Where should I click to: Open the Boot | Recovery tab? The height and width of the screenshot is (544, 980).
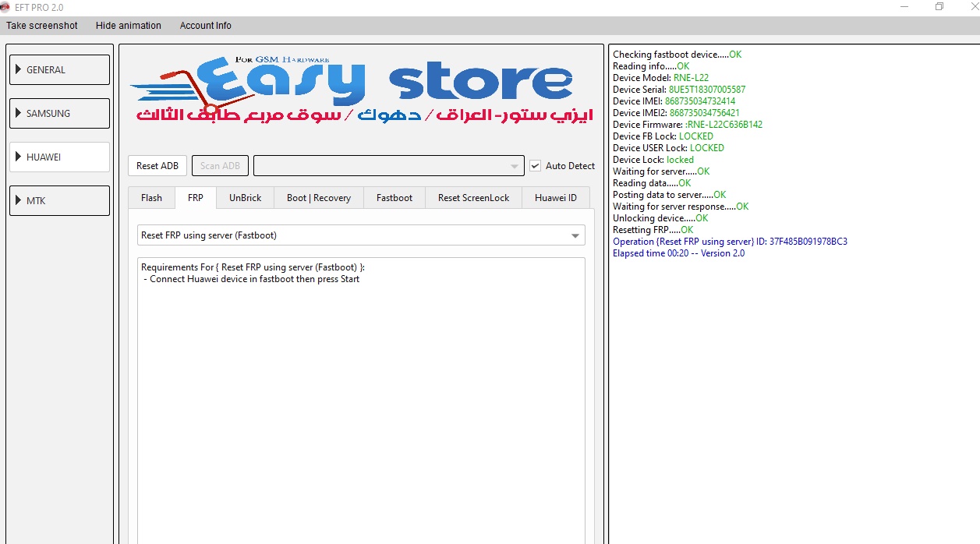(x=319, y=198)
